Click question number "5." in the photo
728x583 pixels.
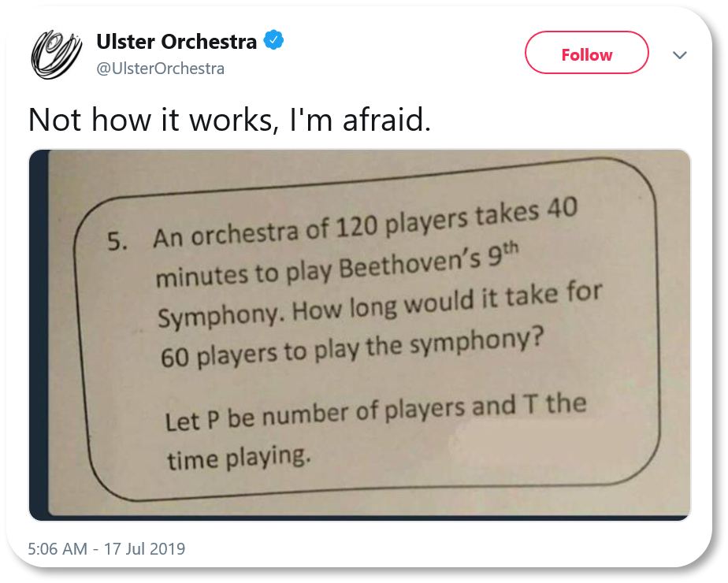click(118, 242)
